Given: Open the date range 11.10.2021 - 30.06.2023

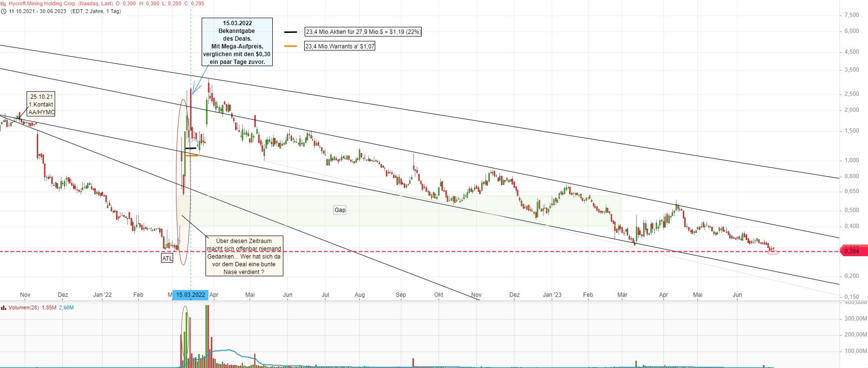Looking at the screenshot, I should pos(38,11).
